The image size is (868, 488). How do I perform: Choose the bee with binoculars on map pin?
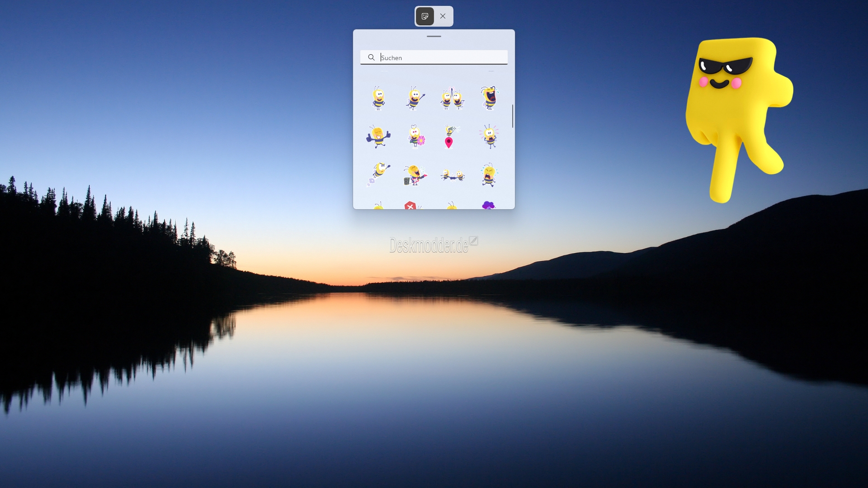point(451,136)
